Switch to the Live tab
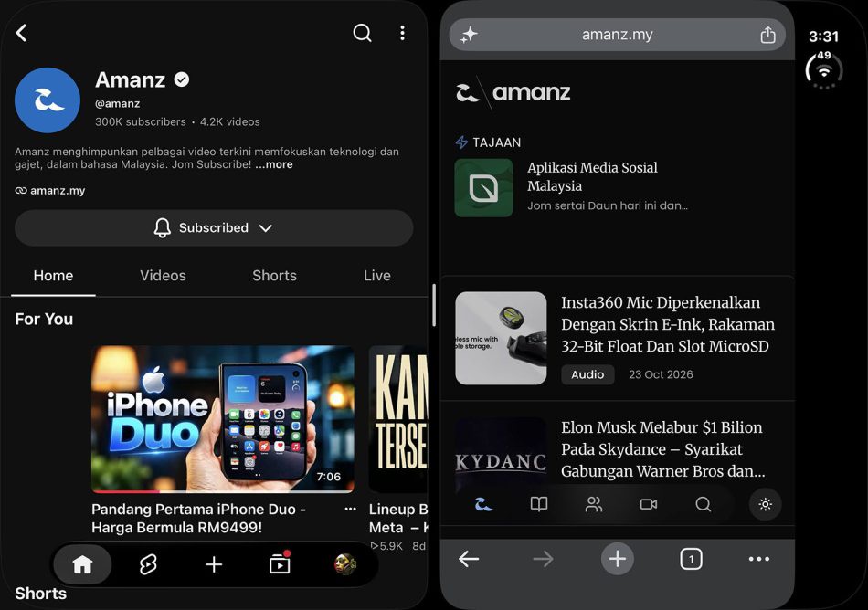This screenshot has width=868, height=610. 377,276
